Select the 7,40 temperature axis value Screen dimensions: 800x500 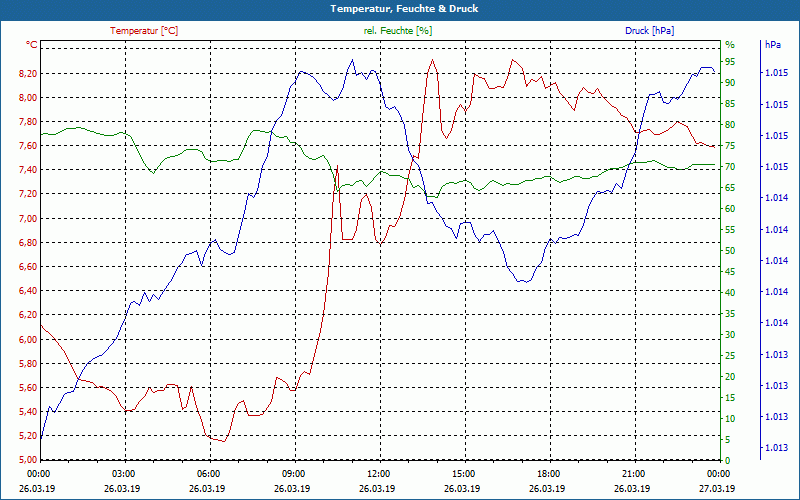point(28,170)
